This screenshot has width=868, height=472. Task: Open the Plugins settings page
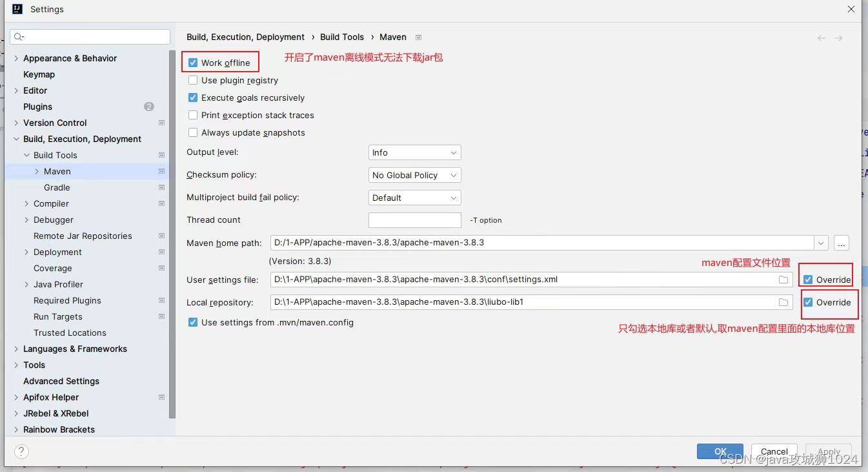(37, 107)
